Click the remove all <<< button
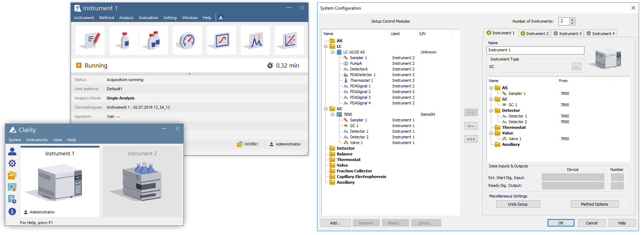This screenshot has height=235, width=644. click(471, 139)
